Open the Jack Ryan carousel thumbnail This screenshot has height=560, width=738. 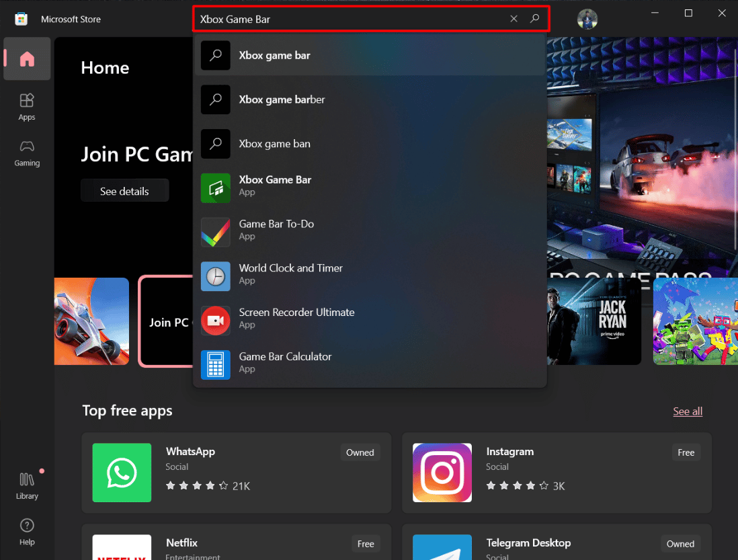[594, 321]
